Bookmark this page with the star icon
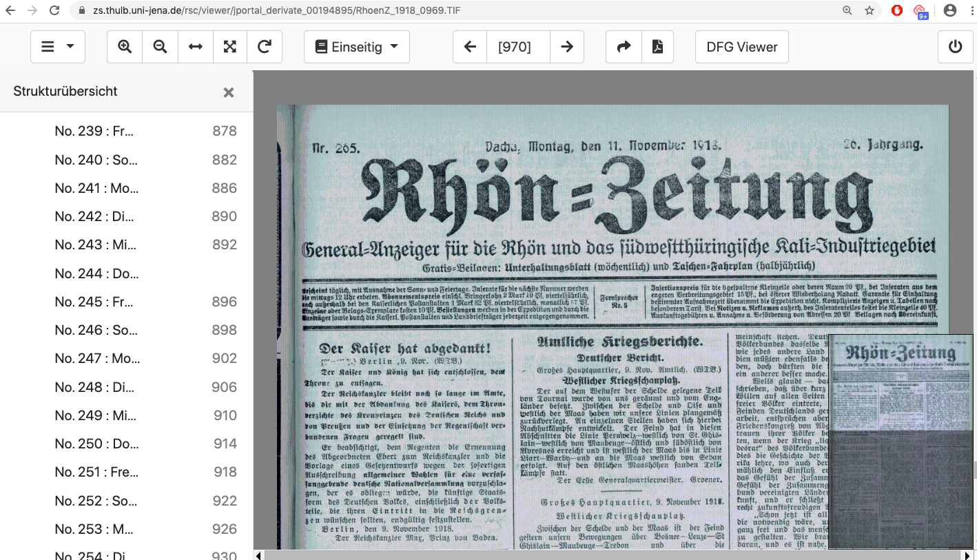977x560 pixels. [x=870, y=10]
